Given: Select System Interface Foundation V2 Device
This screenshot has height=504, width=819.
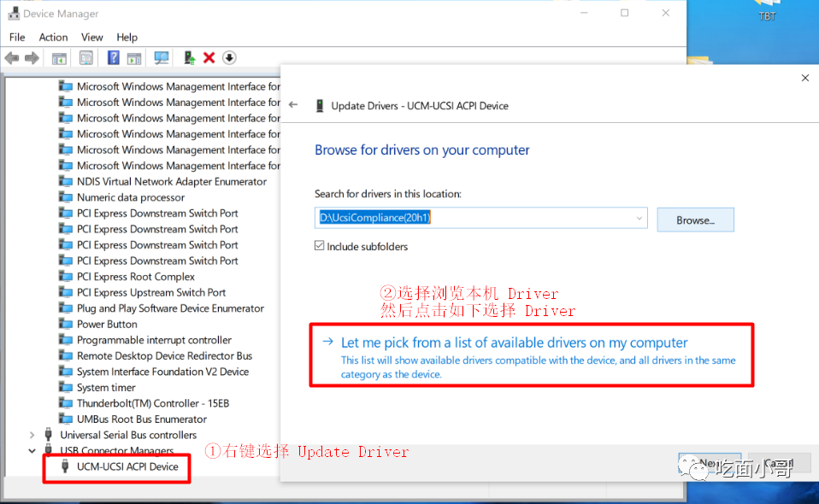Looking at the screenshot, I should 162,372.
